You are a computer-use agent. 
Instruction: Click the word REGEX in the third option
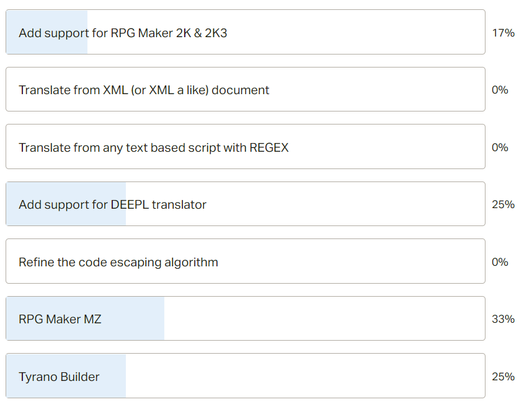(269, 147)
